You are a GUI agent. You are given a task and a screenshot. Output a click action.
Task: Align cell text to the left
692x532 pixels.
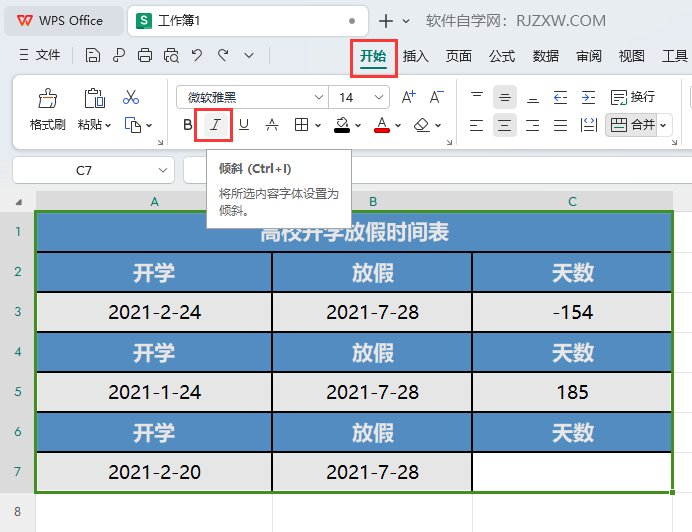pos(477,126)
